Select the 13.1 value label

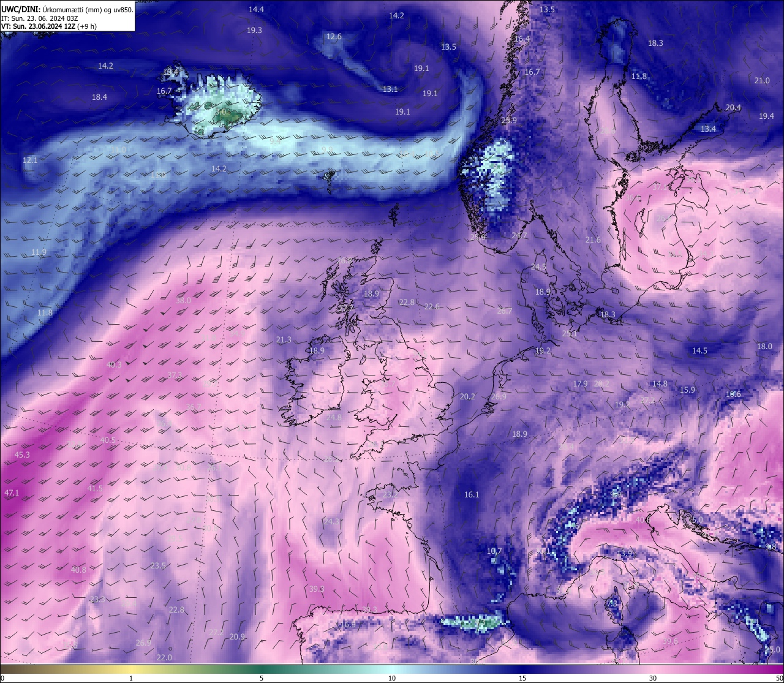390,89
